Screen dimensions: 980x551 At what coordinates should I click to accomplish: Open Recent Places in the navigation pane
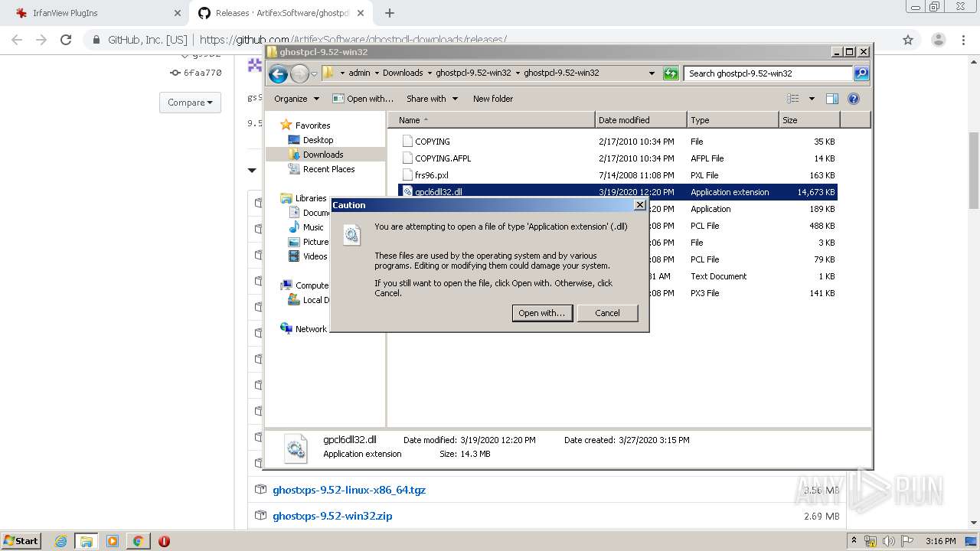(x=328, y=169)
